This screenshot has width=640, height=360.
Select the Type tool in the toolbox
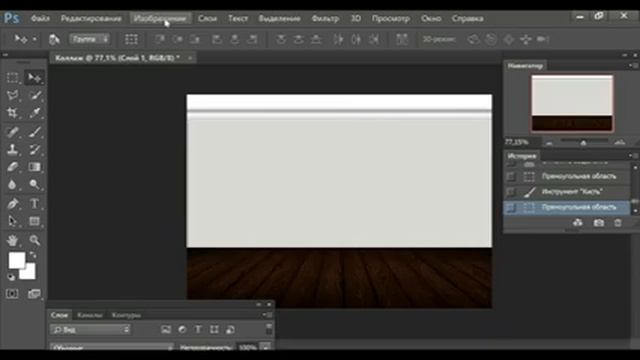click(x=34, y=203)
